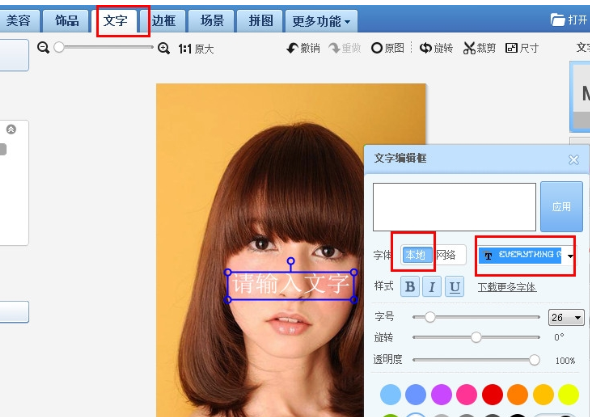The width and height of the screenshot is (590, 417).
Task: Toggle underline U style
Action: tap(455, 287)
